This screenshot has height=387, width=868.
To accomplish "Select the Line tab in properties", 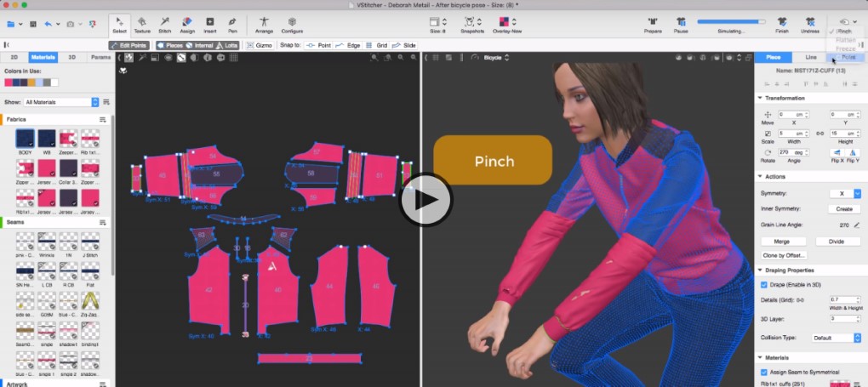I will tap(811, 58).
